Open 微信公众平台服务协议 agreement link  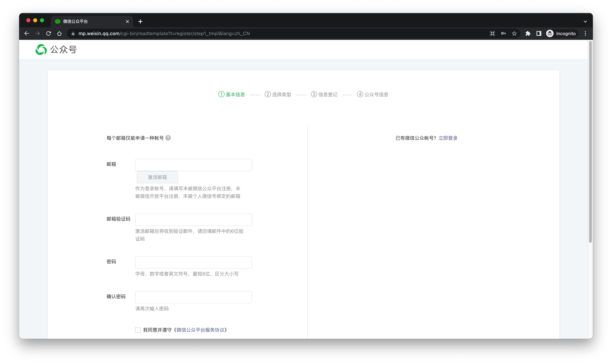click(200, 330)
